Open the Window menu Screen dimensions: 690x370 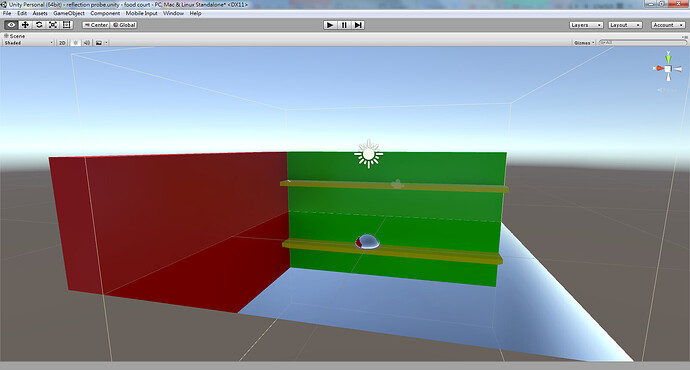[173, 13]
